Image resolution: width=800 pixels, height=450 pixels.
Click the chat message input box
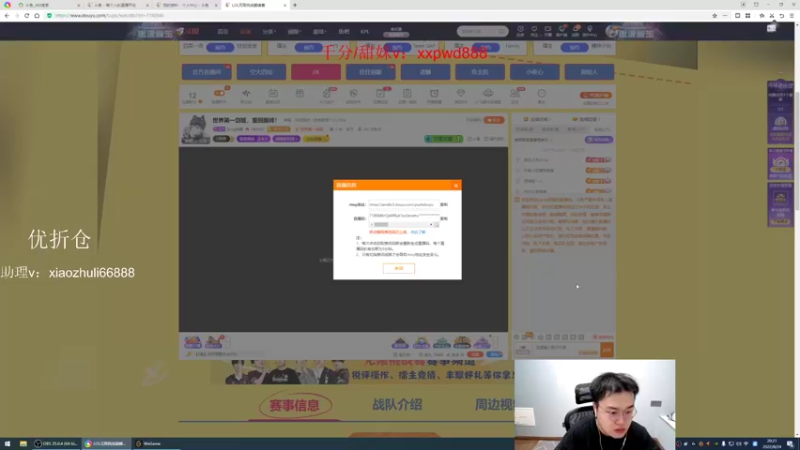pyautogui.click(x=566, y=349)
